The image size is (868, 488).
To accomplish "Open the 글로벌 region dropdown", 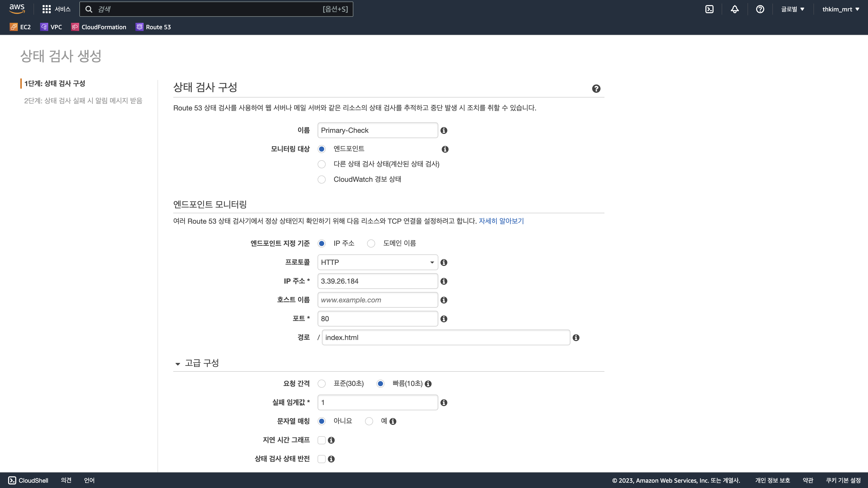I will (x=792, y=9).
